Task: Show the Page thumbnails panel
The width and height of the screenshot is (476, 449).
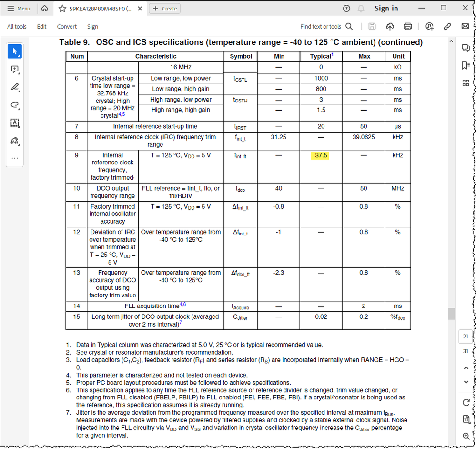Action: pyautogui.click(x=466, y=83)
